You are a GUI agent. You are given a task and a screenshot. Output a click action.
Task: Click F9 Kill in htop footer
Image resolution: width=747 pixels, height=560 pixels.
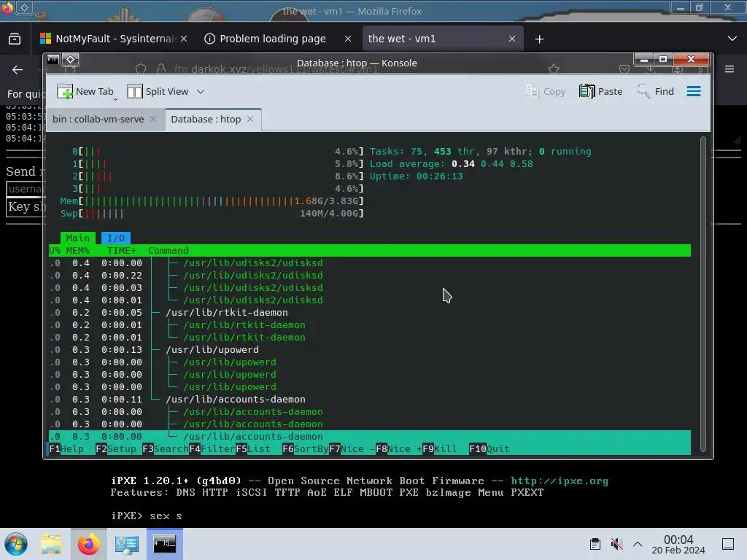[x=440, y=449]
